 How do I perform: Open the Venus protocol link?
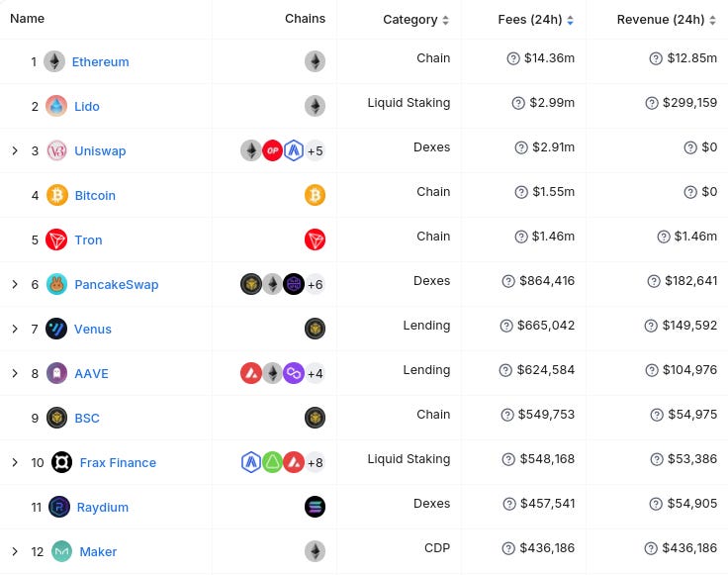[x=92, y=330]
